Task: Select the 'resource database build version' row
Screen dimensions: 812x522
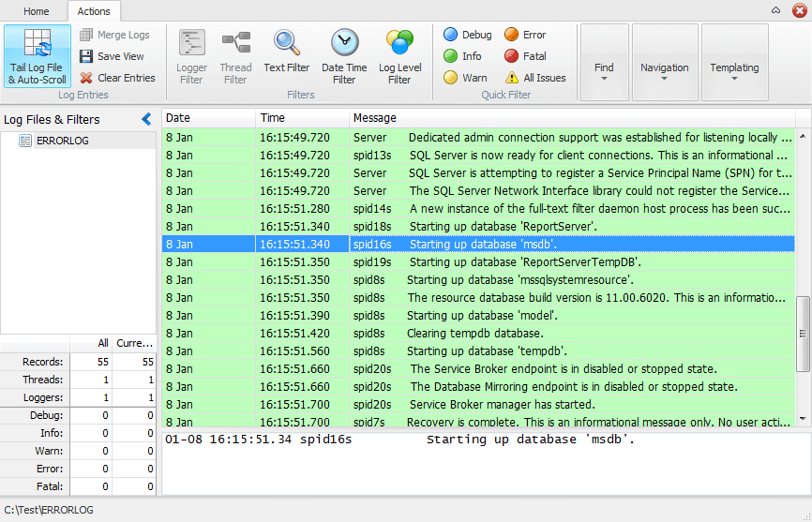Action: tap(478, 298)
